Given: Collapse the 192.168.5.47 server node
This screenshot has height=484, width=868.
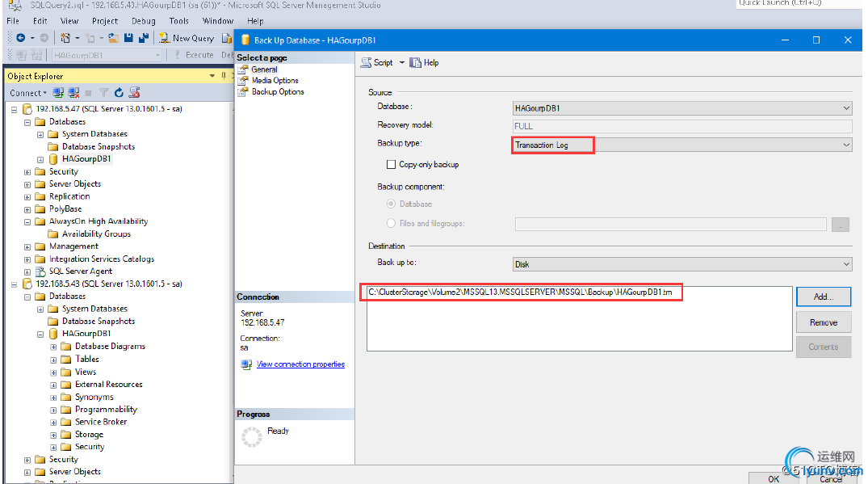Looking at the screenshot, I should (x=15, y=110).
